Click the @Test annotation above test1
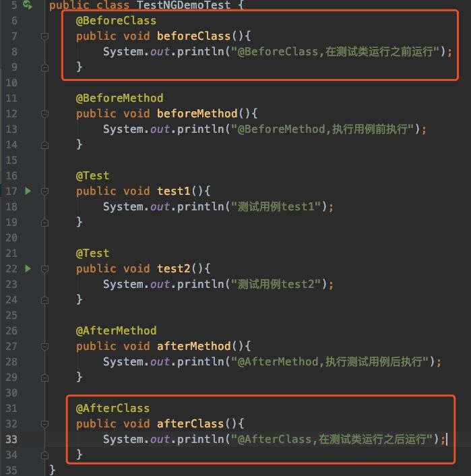The width and height of the screenshot is (471, 476). (x=92, y=175)
